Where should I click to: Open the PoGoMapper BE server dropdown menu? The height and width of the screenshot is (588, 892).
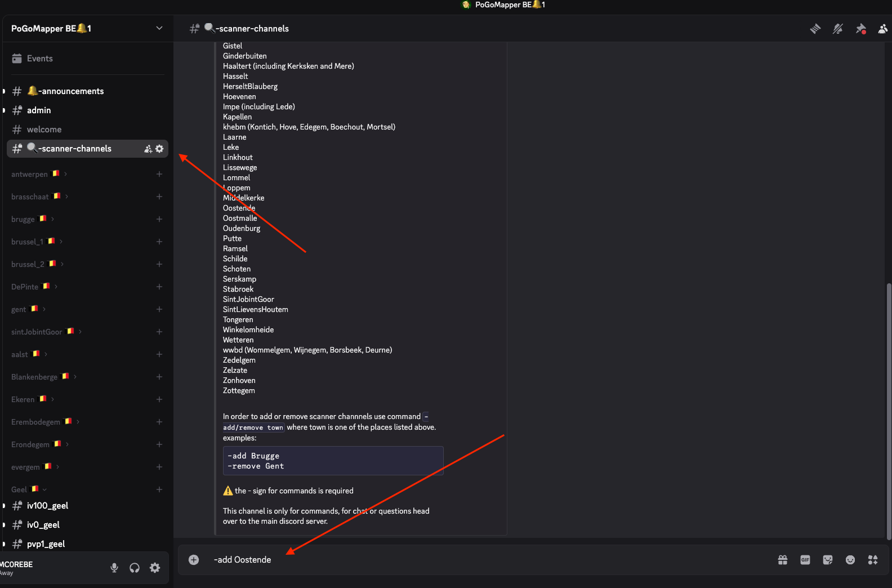pyautogui.click(x=87, y=28)
